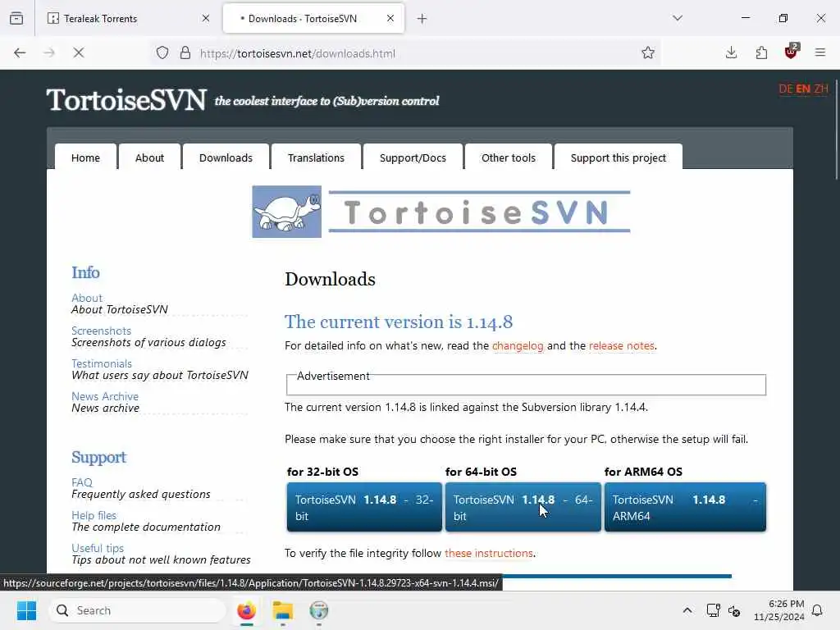Open the tracking protection shield icon
Viewport: 840px width, 630px height.
tap(162, 53)
